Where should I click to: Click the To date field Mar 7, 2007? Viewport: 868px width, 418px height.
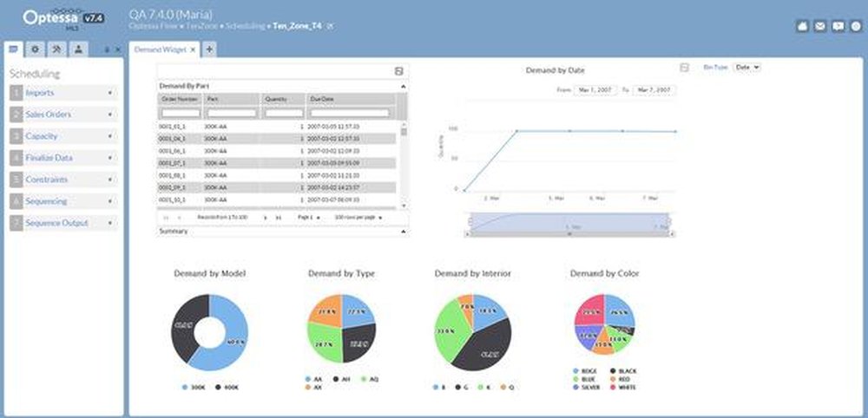654,90
